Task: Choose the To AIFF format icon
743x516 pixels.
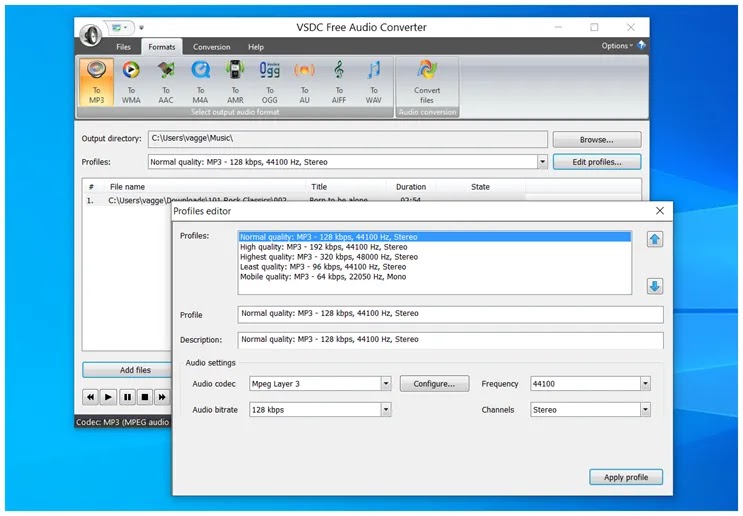Action: tap(339, 82)
